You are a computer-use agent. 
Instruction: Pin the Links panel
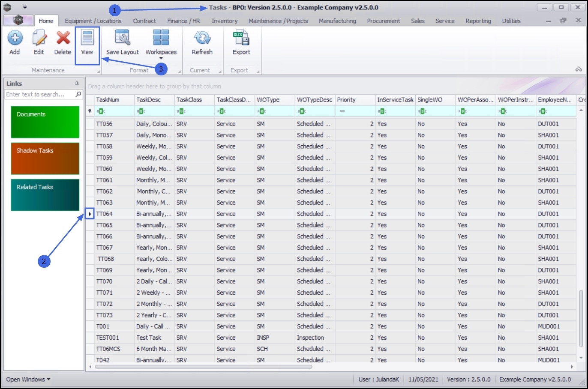pos(77,84)
